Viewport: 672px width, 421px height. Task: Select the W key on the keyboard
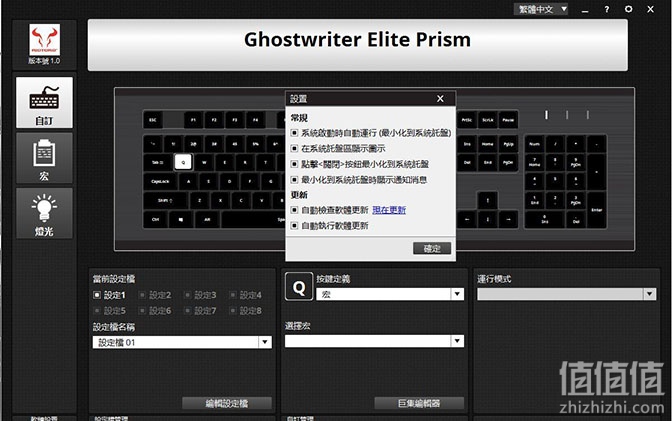[204, 162]
